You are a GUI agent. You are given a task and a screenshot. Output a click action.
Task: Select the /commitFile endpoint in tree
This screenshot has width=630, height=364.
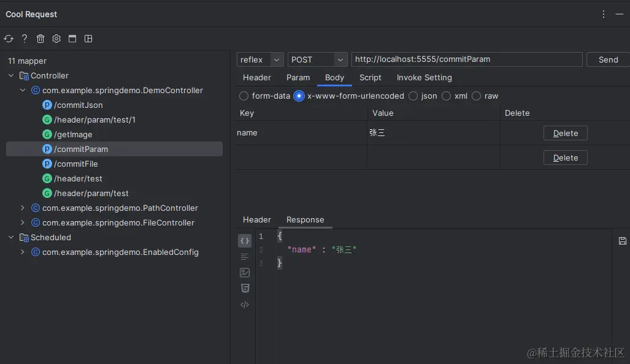click(75, 164)
